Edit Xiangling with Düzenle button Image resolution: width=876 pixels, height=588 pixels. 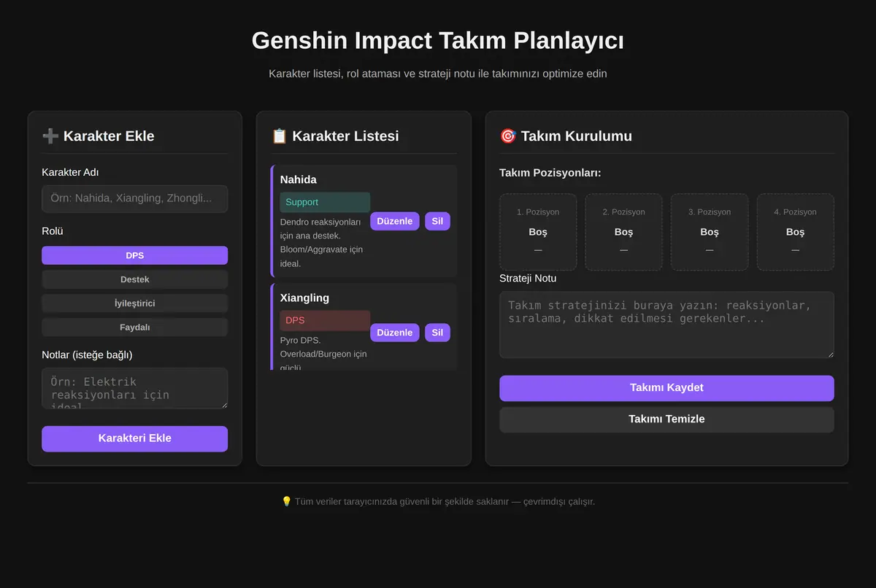tap(395, 333)
